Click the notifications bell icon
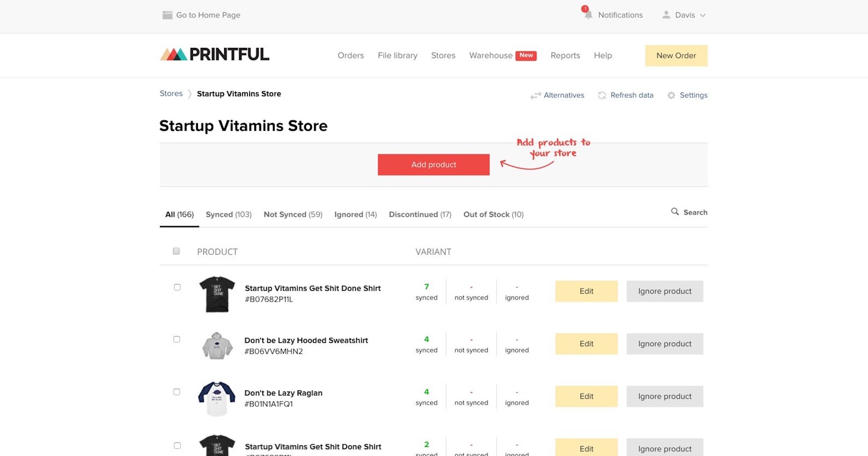The width and height of the screenshot is (868, 456). 588,15
